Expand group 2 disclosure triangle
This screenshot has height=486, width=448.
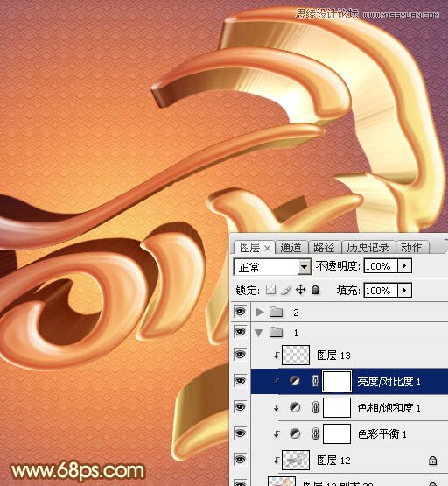click(x=260, y=313)
